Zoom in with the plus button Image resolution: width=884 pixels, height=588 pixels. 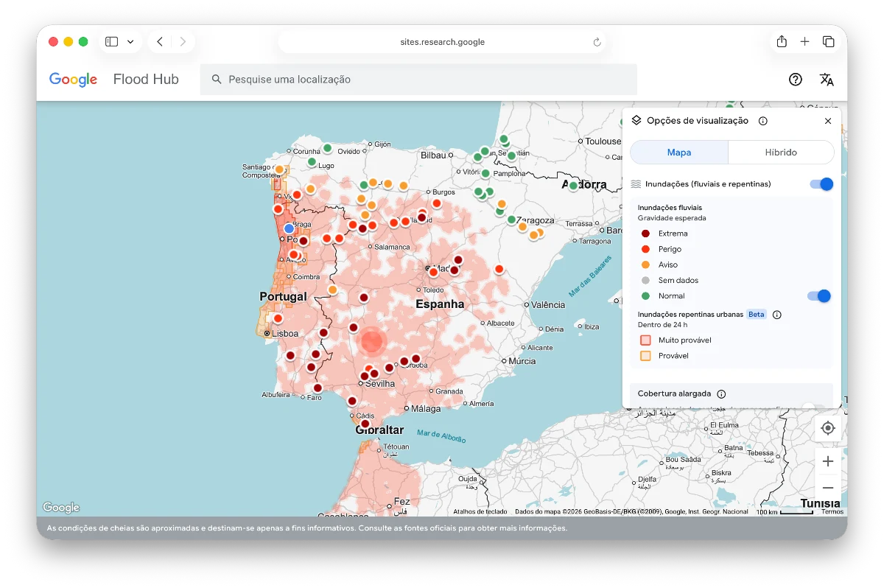tap(828, 461)
